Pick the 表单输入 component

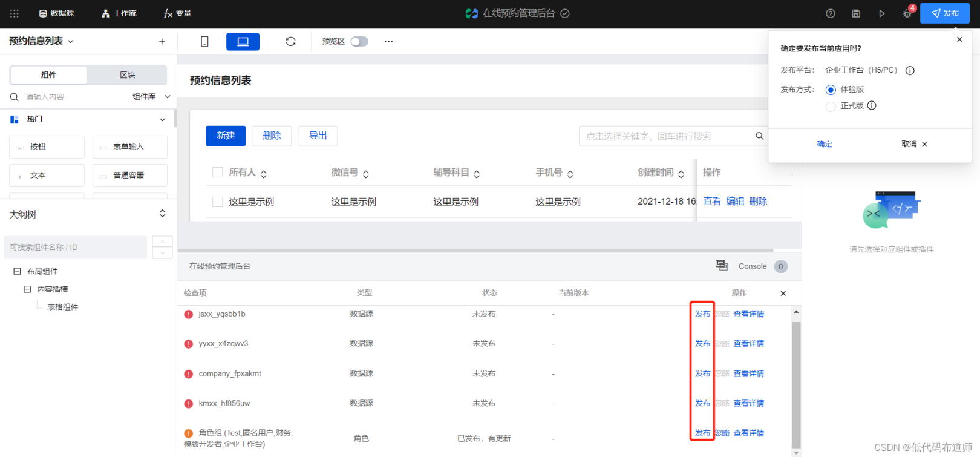pos(130,147)
